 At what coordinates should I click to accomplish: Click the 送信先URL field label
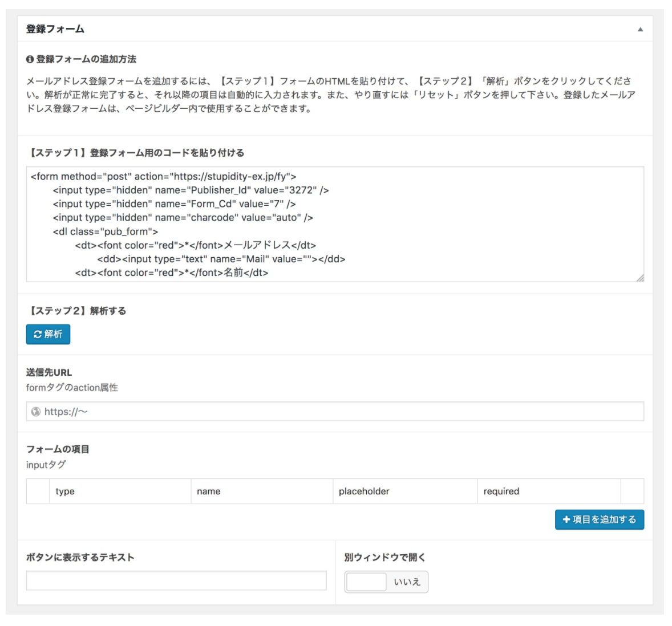click(49, 372)
